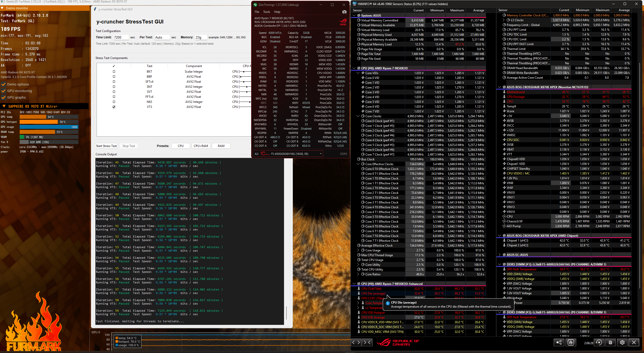Screen dimensions: 644x353
Task: Open the HWiNFO stress test flame icon
Action: pyautogui.click(x=571, y=342)
